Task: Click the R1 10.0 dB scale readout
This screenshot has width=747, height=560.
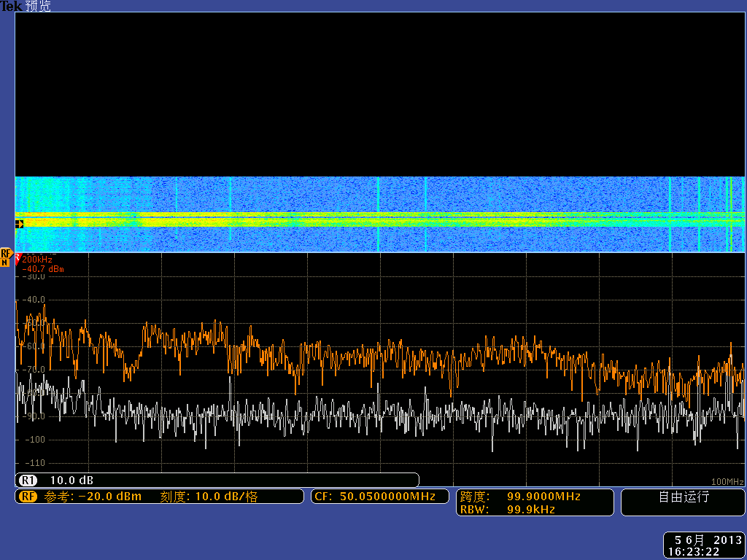Action: pyautogui.click(x=71, y=481)
